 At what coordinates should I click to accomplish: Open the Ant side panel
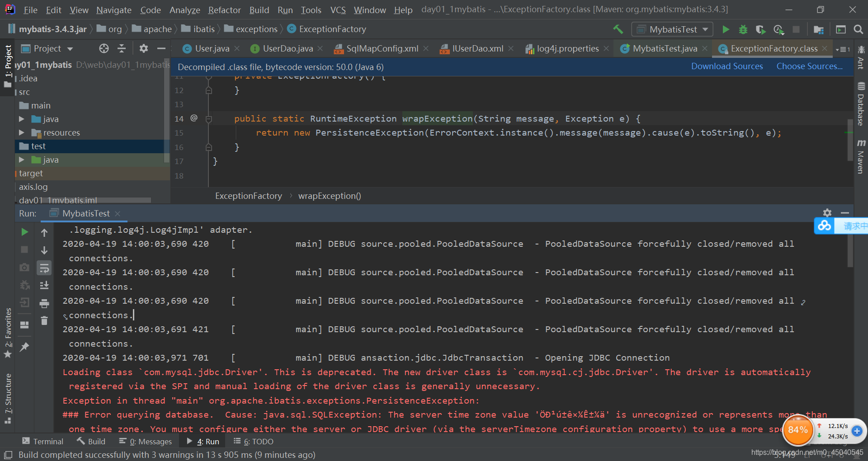[x=861, y=57]
